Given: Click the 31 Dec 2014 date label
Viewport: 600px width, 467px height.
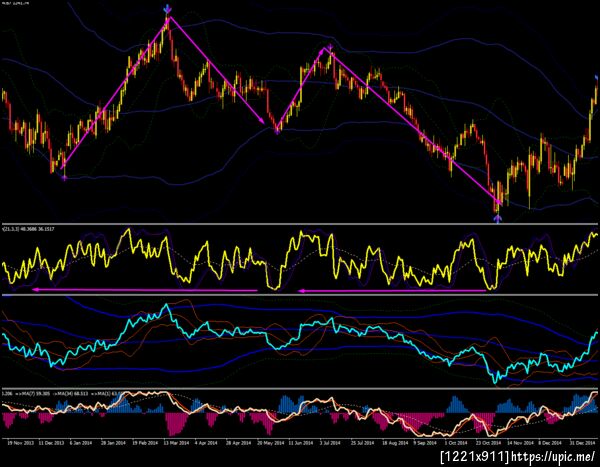Looking at the screenshot, I should (583, 443).
